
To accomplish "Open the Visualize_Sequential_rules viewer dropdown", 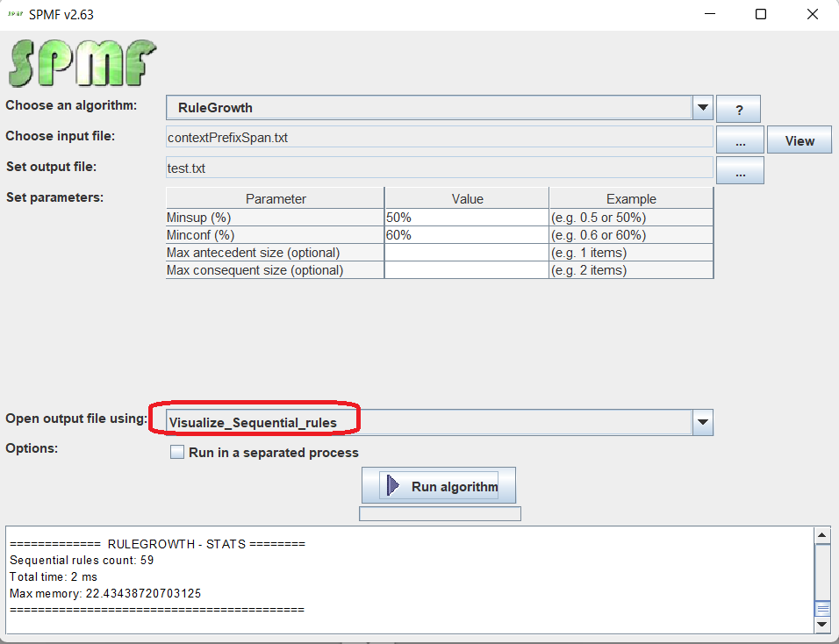I will coord(702,423).
